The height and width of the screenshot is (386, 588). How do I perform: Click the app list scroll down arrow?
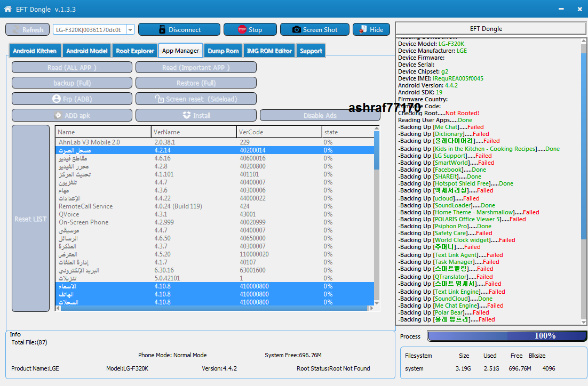[x=377, y=303]
